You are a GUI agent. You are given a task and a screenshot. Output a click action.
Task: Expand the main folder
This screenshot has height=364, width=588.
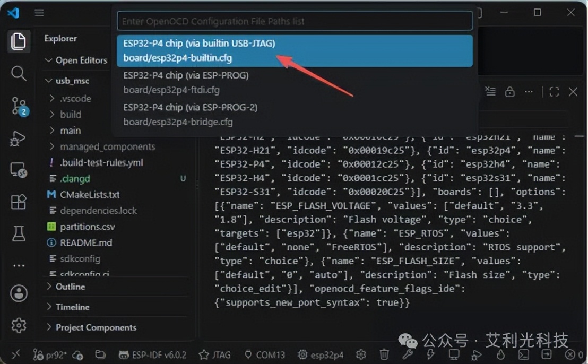pos(65,131)
